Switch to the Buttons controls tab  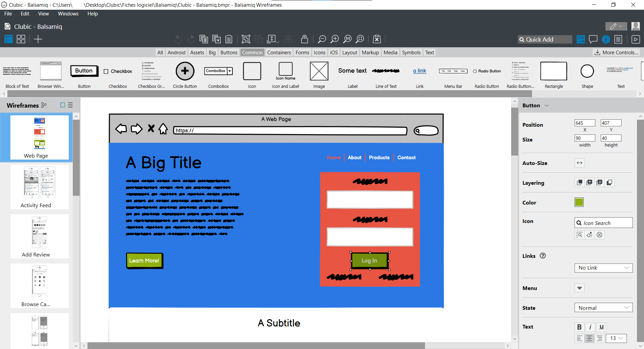tap(229, 52)
